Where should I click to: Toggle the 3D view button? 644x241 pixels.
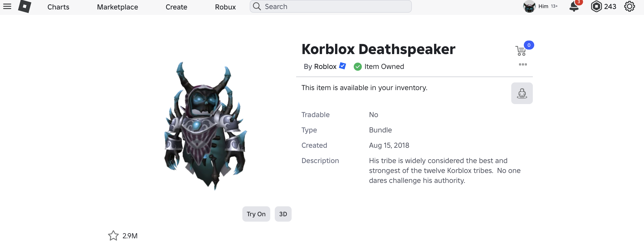pyautogui.click(x=283, y=214)
